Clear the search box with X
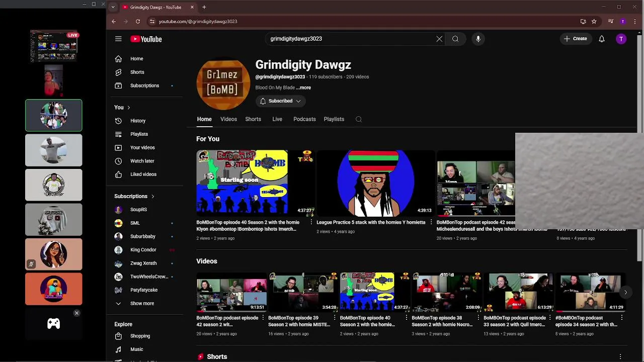Screen dimensions: 644x362 439,39
